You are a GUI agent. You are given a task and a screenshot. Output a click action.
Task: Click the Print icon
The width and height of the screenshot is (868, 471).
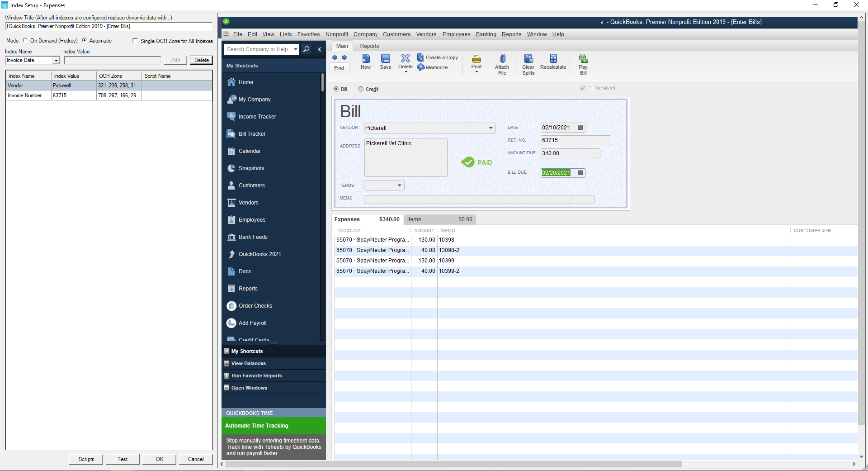476,58
